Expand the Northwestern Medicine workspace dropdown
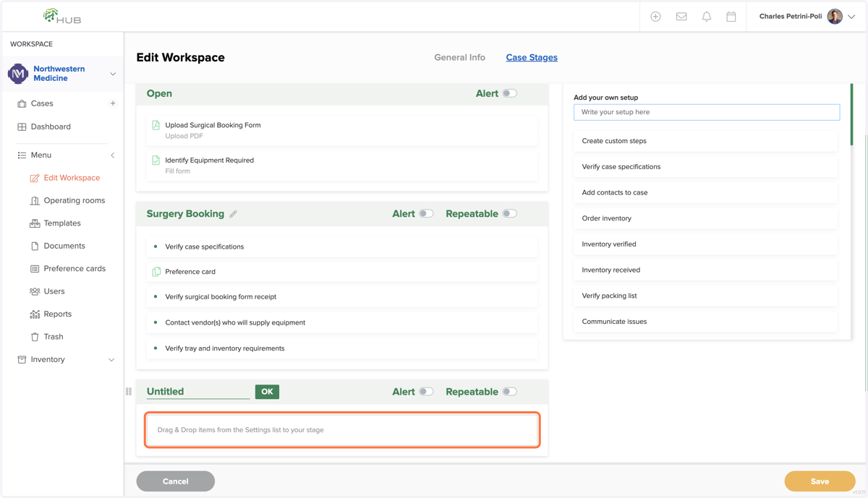The height and width of the screenshot is (498, 868). coord(113,74)
